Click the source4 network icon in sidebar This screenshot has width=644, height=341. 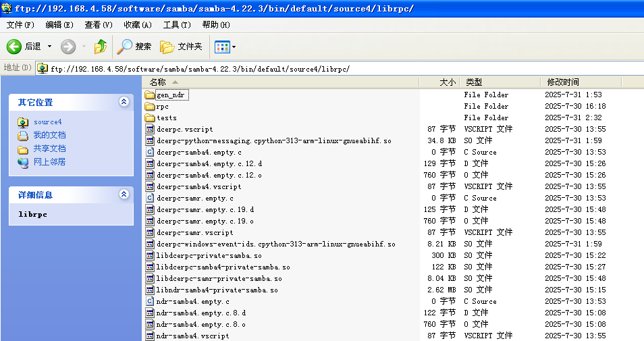pyautogui.click(x=23, y=122)
